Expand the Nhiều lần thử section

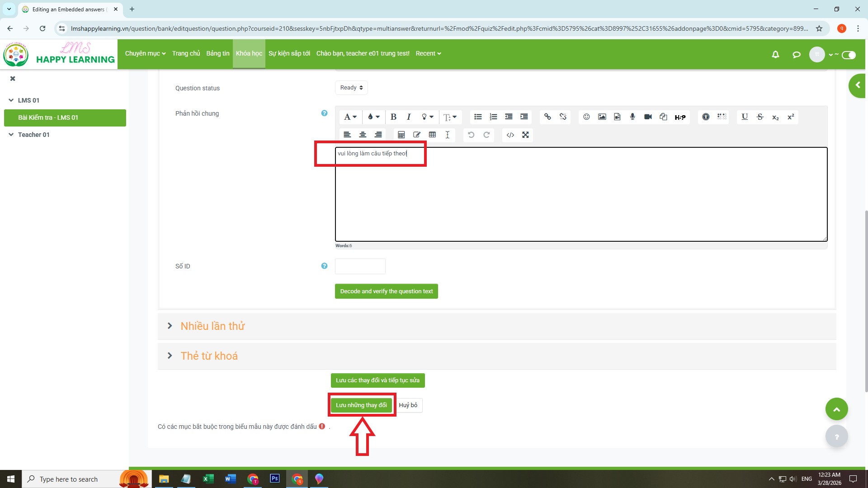[212, 326]
